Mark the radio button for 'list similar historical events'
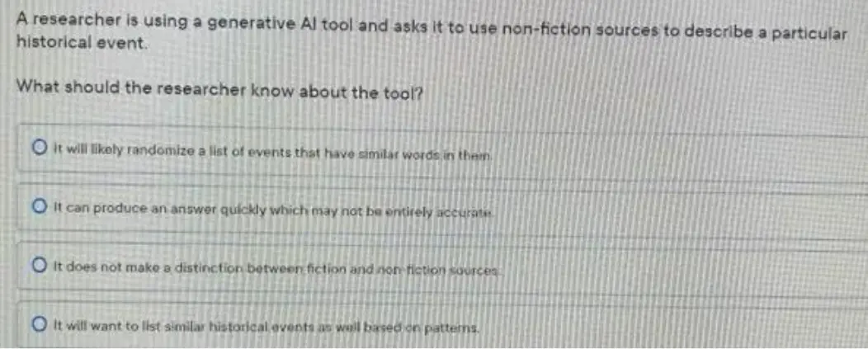The image size is (868, 349). (x=39, y=324)
